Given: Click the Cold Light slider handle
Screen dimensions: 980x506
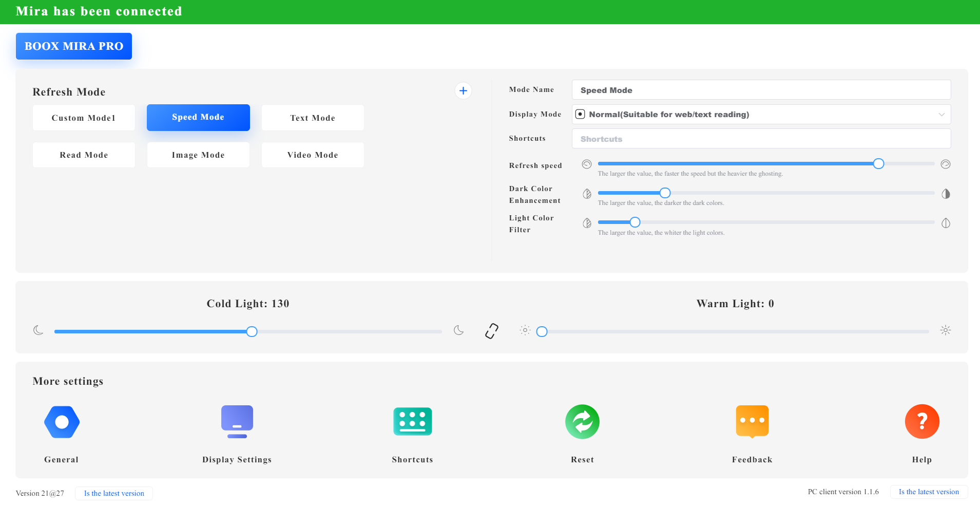Looking at the screenshot, I should point(252,332).
